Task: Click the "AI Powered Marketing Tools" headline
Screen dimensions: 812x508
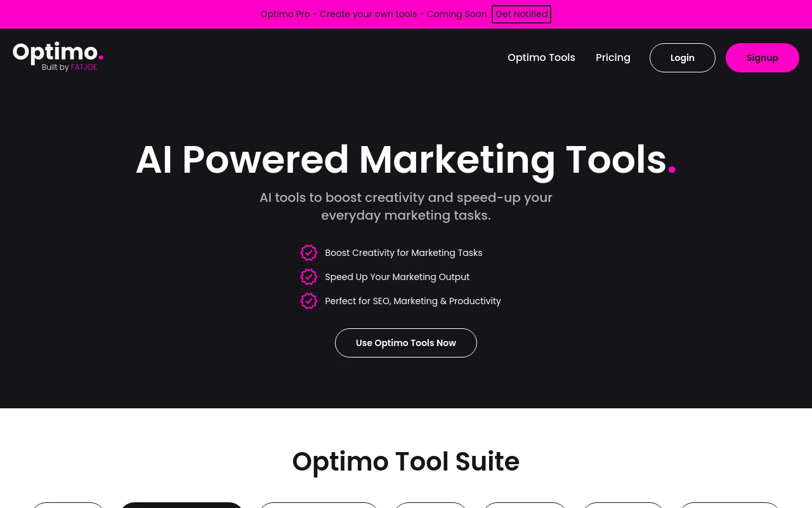Action: [406, 159]
